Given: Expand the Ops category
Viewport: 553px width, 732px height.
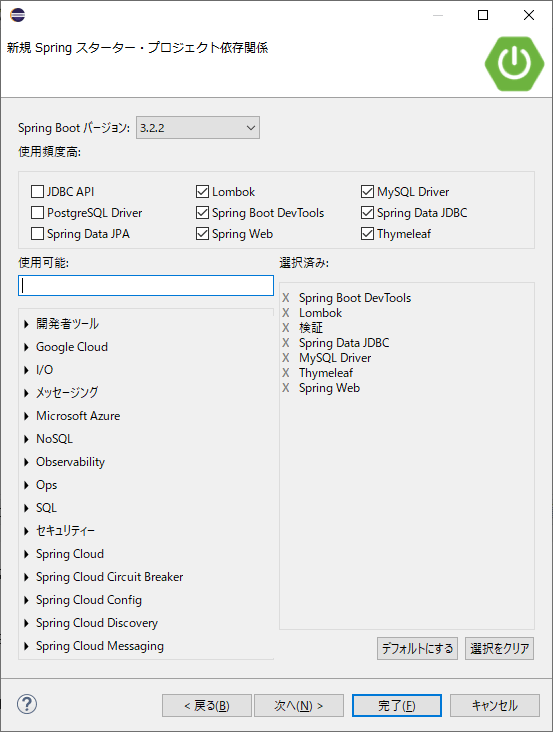Looking at the screenshot, I should 27,485.
